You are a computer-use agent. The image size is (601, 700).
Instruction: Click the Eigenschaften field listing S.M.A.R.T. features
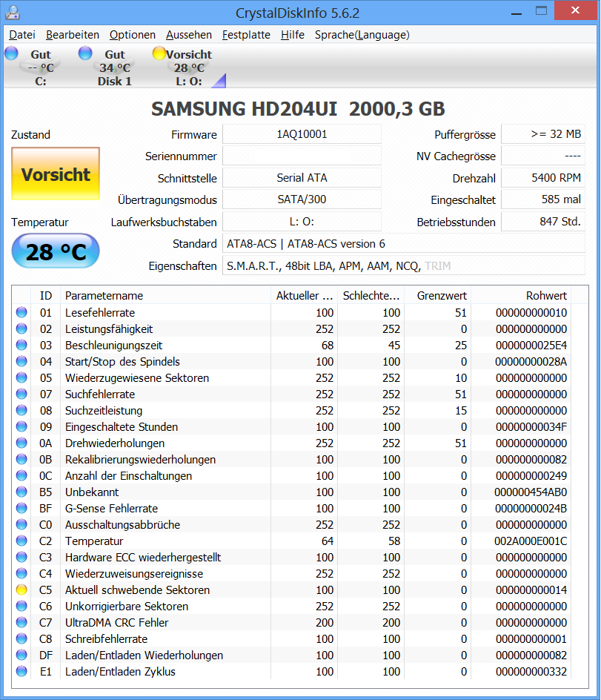404,266
